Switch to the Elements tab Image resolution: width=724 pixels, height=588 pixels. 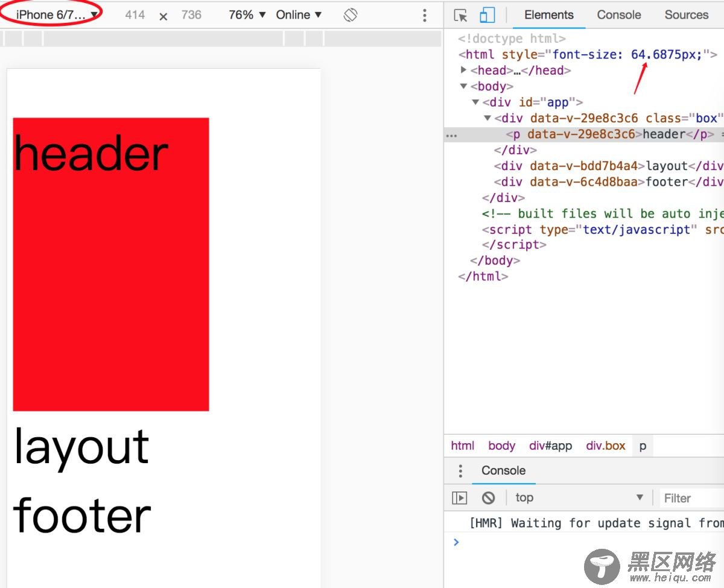click(x=549, y=14)
